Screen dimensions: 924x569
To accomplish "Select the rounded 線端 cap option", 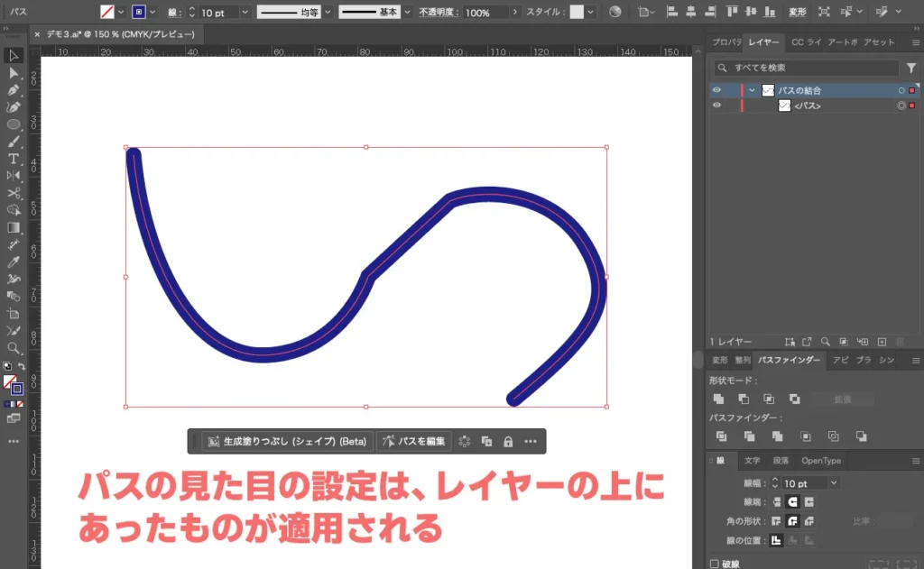I will point(790,500).
